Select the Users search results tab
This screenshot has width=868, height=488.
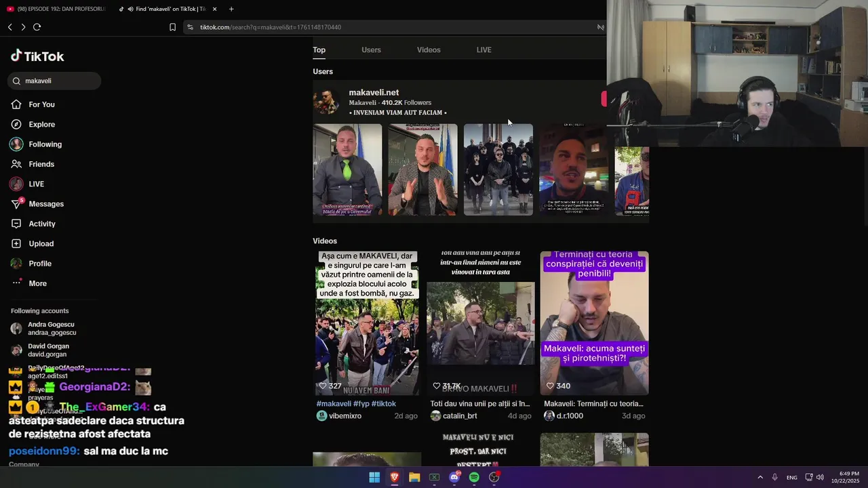click(371, 49)
